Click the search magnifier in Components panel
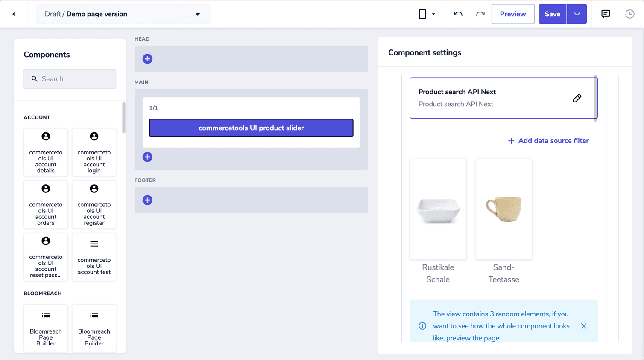644x360 pixels. 35,79
